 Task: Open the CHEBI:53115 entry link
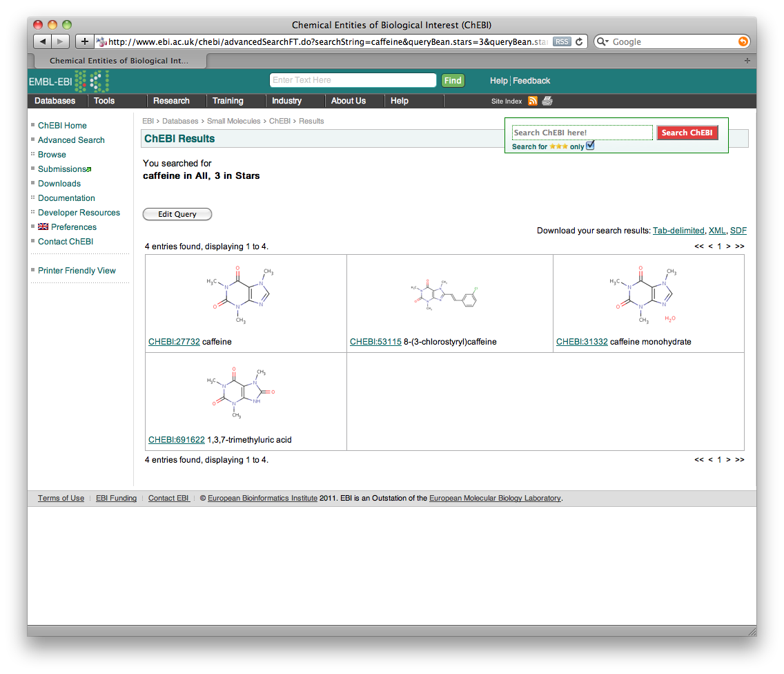click(x=375, y=342)
